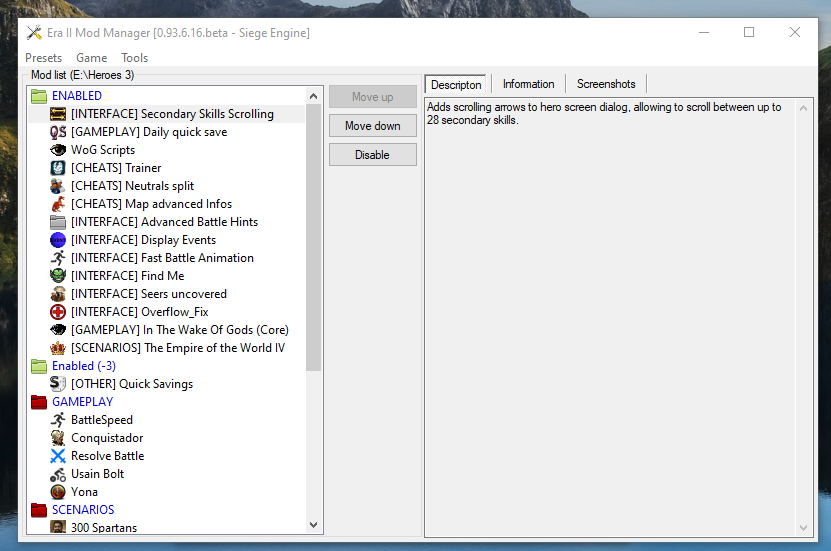Click the Find Me goblin icon

[58, 276]
